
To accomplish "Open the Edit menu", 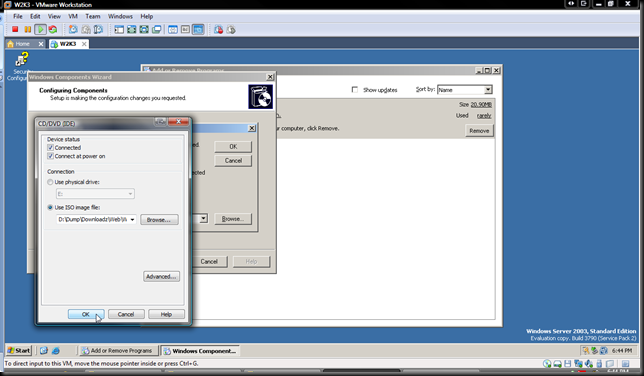I will point(35,16).
